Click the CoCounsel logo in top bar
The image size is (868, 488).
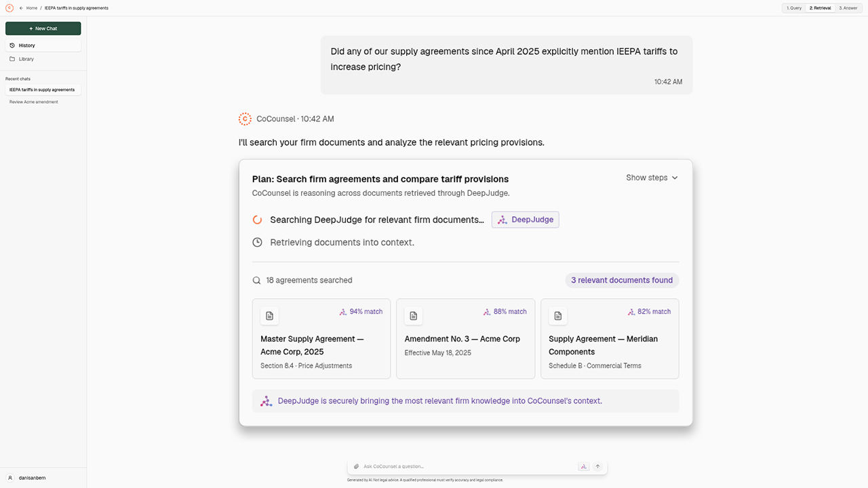coord(9,8)
